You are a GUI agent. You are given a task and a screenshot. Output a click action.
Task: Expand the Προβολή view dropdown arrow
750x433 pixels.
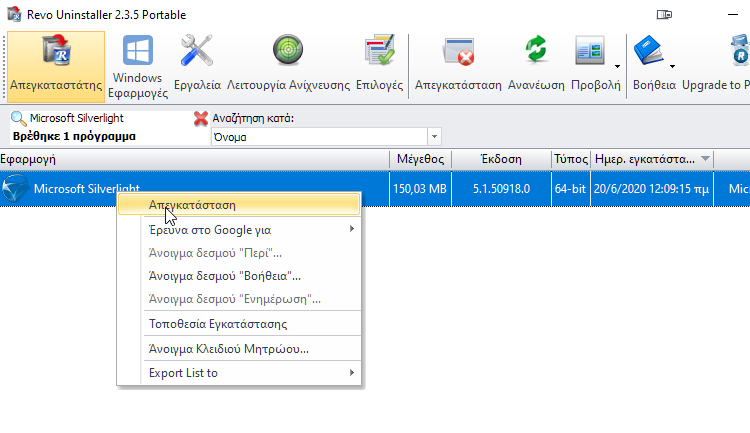(617, 66)
